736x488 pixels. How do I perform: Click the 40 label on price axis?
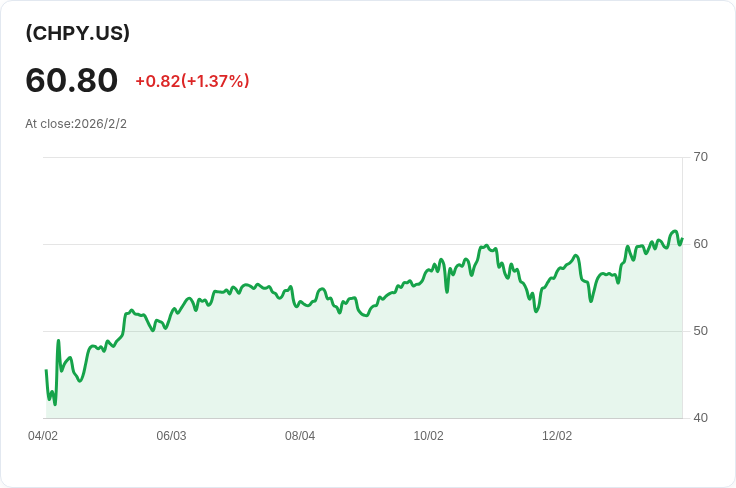point(700,418)
